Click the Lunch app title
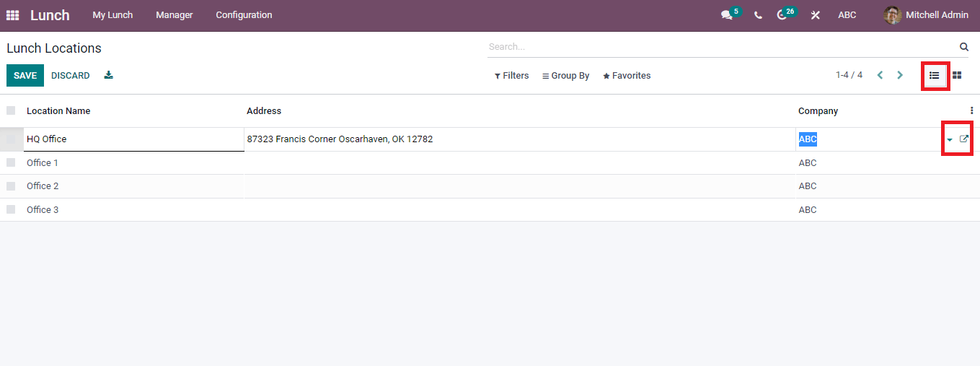Viewport: 980px width, 366px height. [50, 15]
